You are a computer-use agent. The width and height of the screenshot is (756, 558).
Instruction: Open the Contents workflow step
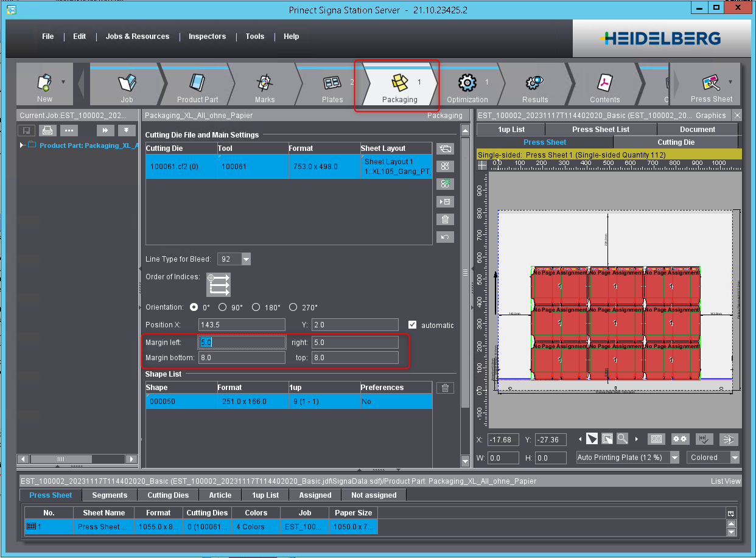tap(604, 85)
